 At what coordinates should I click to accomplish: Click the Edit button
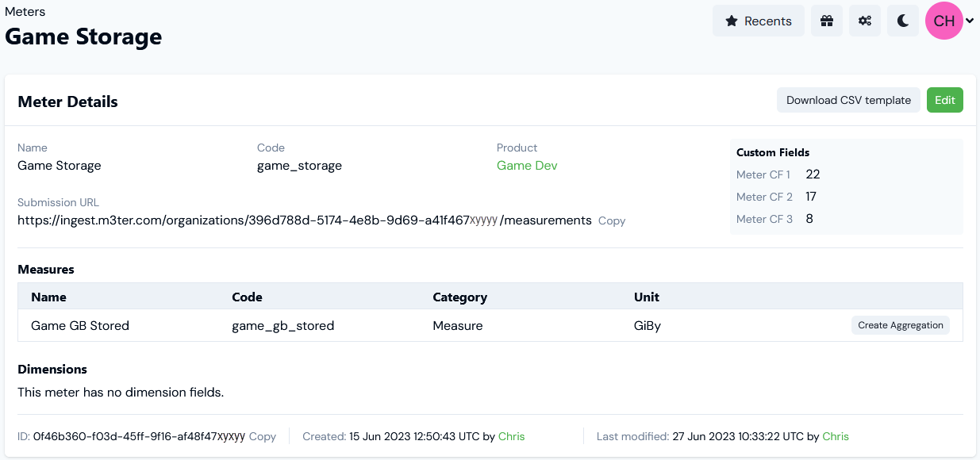944,100
